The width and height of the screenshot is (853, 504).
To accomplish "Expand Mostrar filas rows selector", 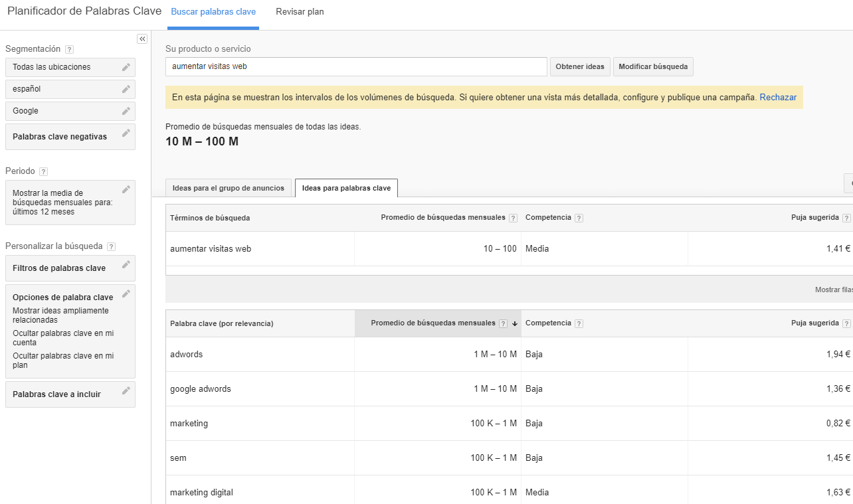I will point(833,290).
